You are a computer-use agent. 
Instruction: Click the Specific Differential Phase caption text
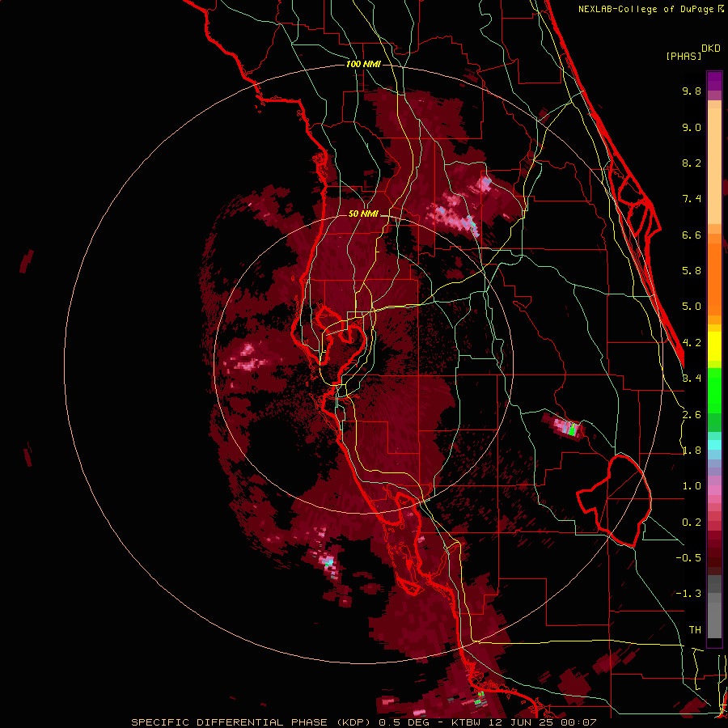coord(363,722)
